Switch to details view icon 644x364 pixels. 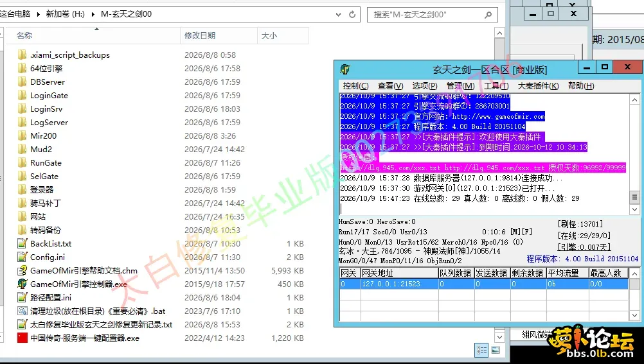pyautogui.click(x=482, y=350)
